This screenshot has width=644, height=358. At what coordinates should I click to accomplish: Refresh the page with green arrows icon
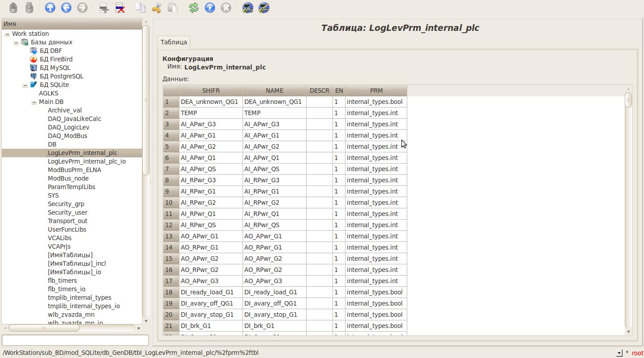point(194,8)
